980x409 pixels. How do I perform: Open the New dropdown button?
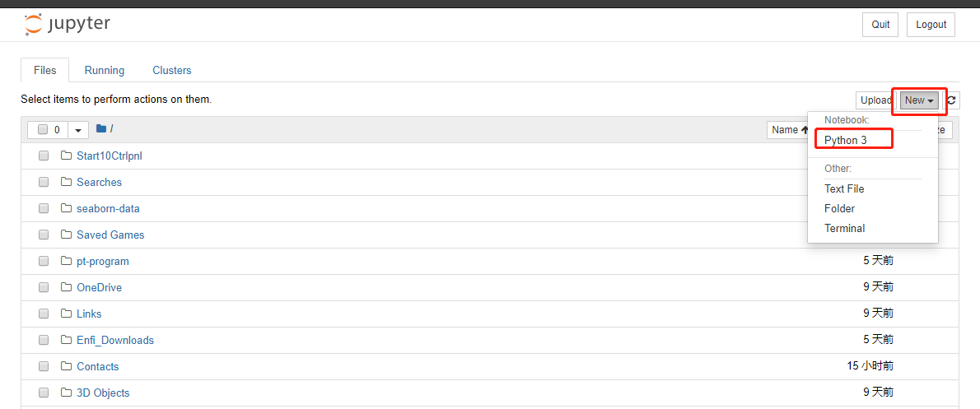tap(919, 100)
